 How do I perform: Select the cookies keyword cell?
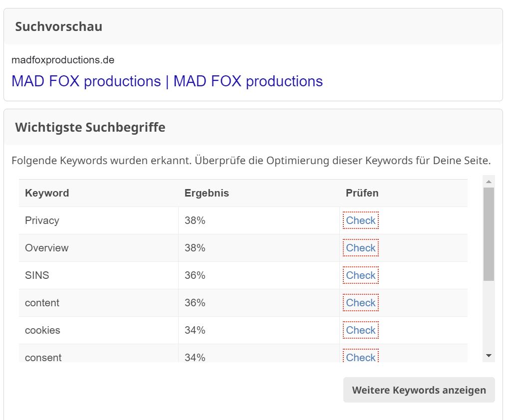99,330
